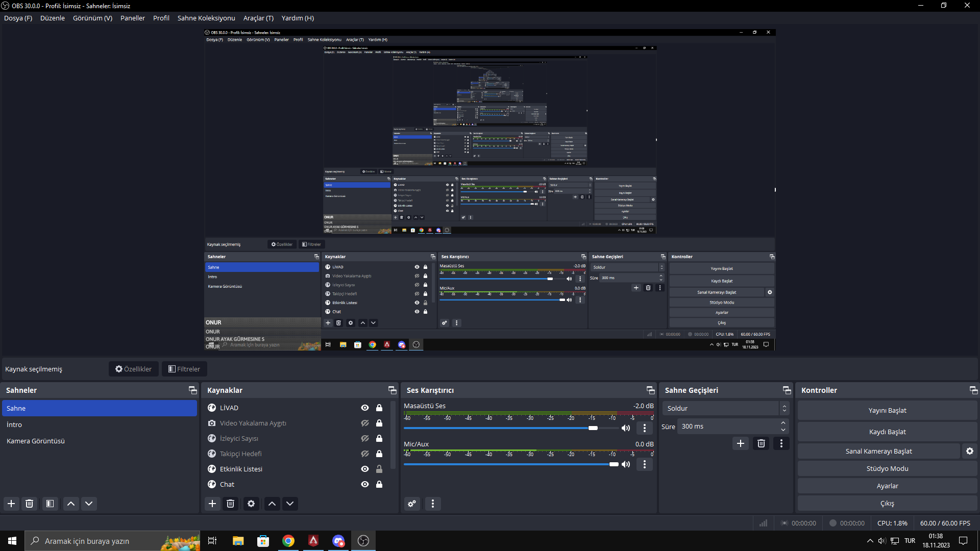Open Chrome from the Windows taskbar
This screenshot has height=551, width=980.
coord(288,541)
